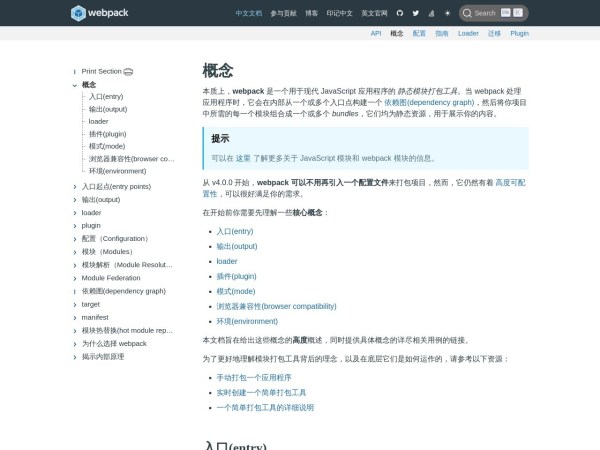Click the 浏览器兼容性(browser compatibility) list link
This screenshot has height=450, width=600.
tap(276, 306)
